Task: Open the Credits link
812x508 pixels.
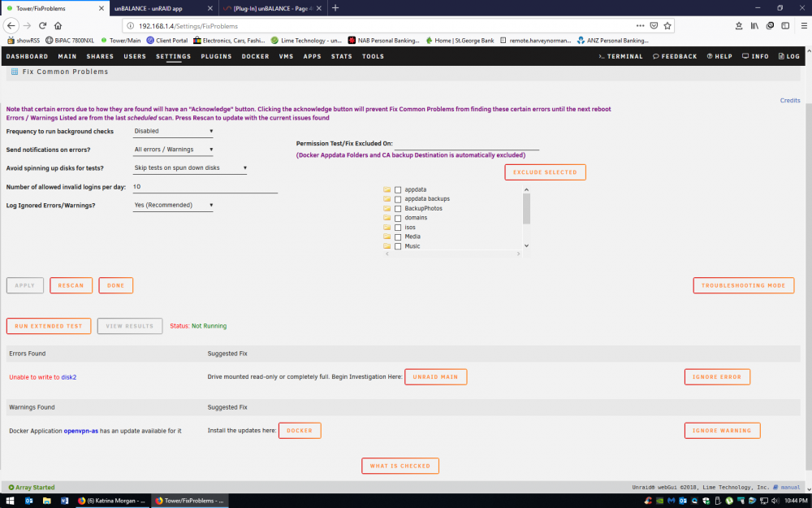Action: click(x=790, y=101)
